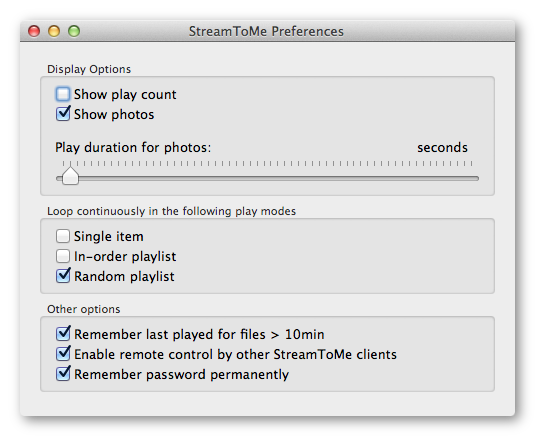
Task: Click the Single item label text
Action: pos(109,236)
